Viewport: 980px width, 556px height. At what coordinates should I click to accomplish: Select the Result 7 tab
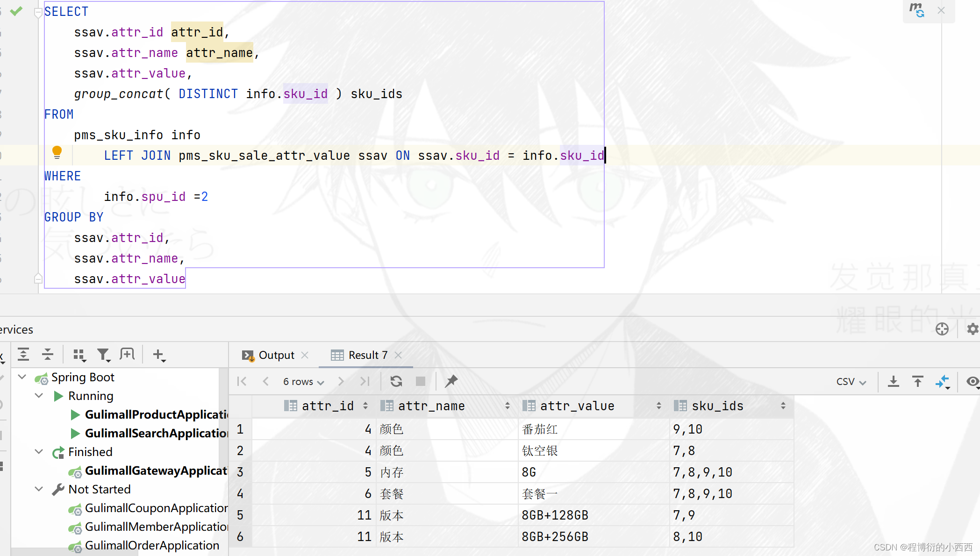367,355
